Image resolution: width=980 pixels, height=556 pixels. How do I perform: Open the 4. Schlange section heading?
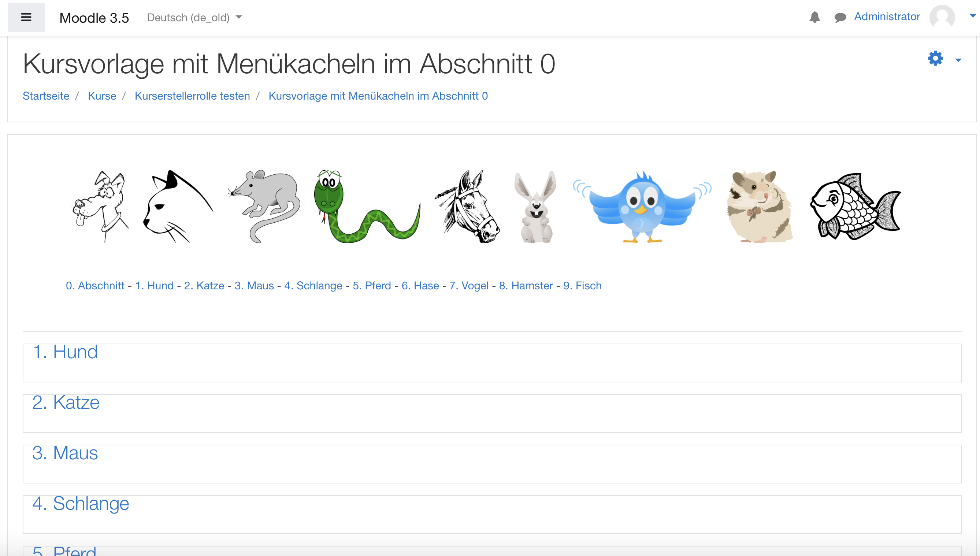(x=81, y=503)
